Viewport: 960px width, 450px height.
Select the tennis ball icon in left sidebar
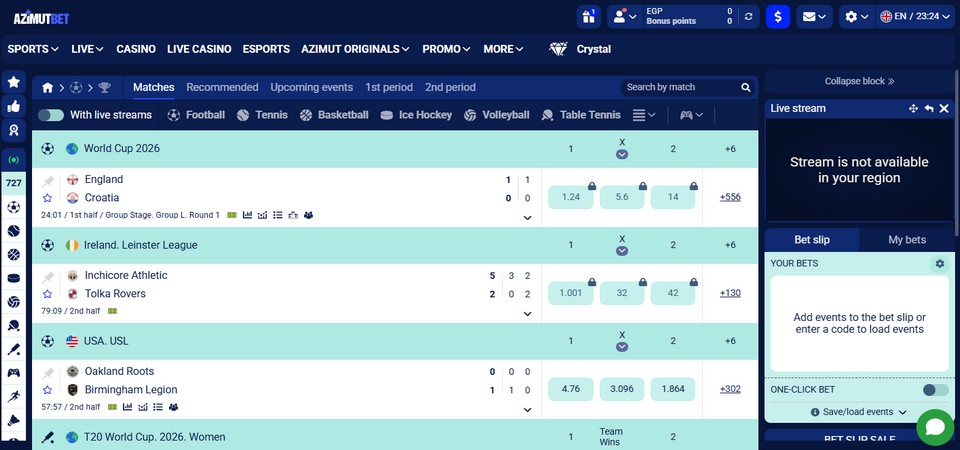[x=13, y=231]
